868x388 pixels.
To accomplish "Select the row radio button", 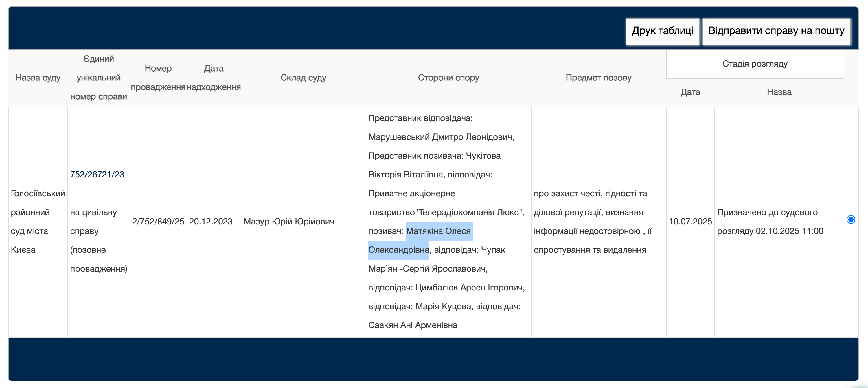I will tap(850, 220).
